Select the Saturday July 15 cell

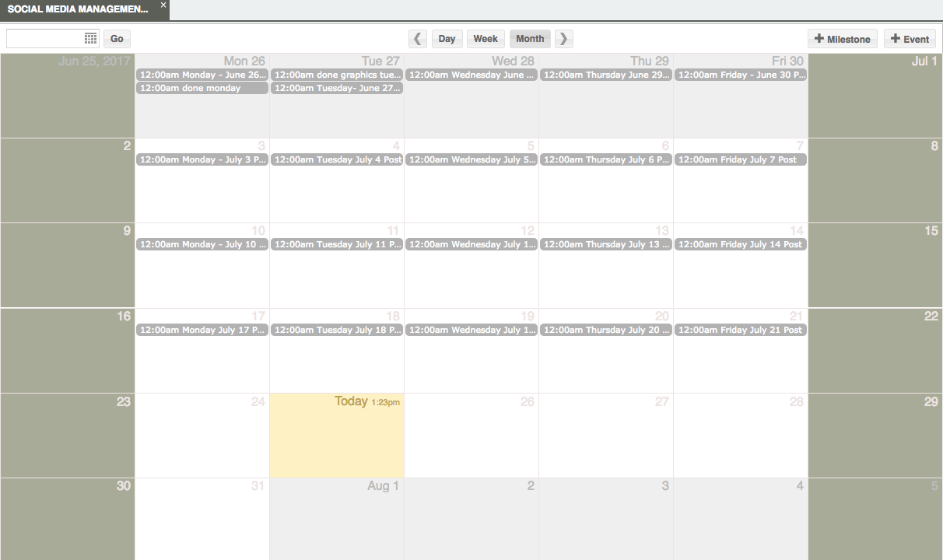point(875,265)
